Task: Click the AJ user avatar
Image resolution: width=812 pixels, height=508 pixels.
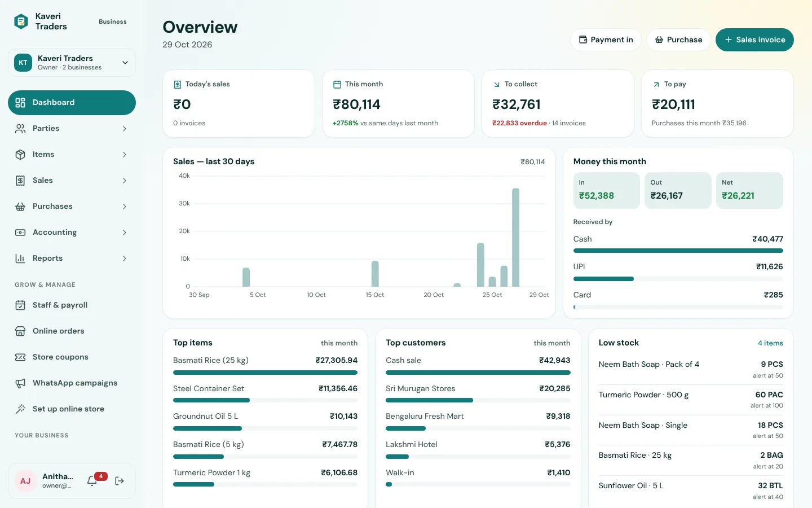Action: coord(25,481)
